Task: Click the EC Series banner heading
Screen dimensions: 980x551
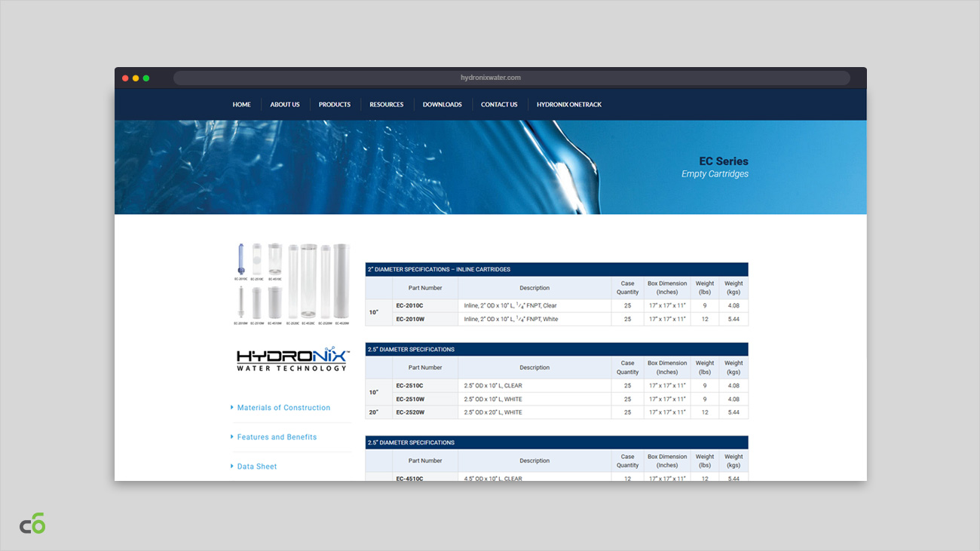Action: pos(723,161)
